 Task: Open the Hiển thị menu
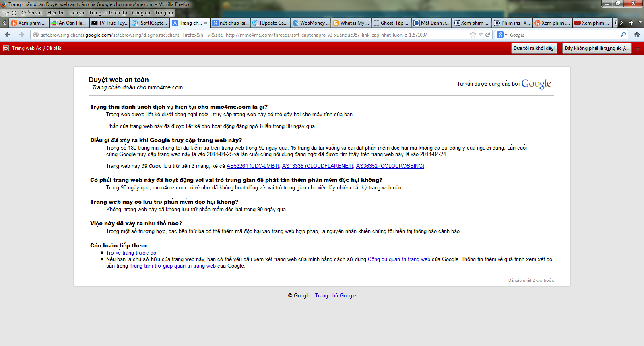coord(56,13)
